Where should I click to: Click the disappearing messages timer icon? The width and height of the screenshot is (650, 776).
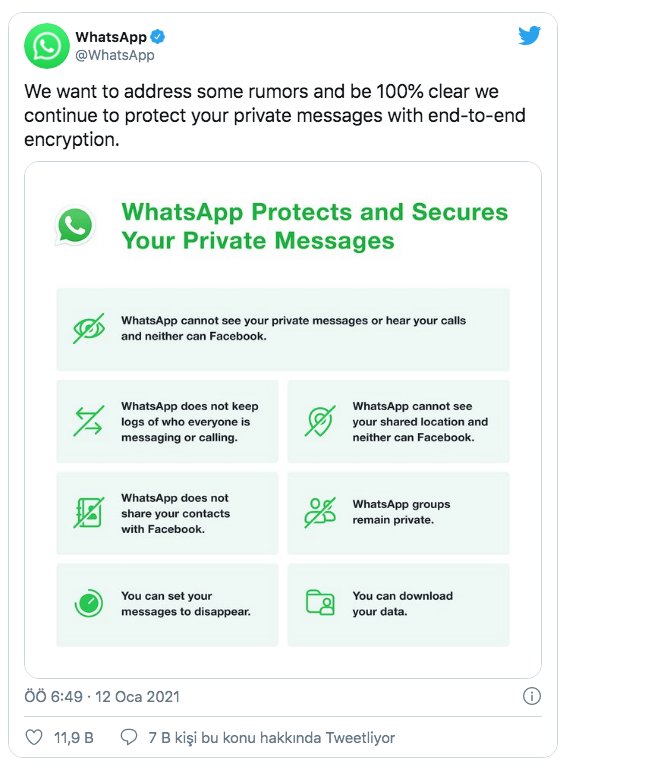(x=89, y=603)
